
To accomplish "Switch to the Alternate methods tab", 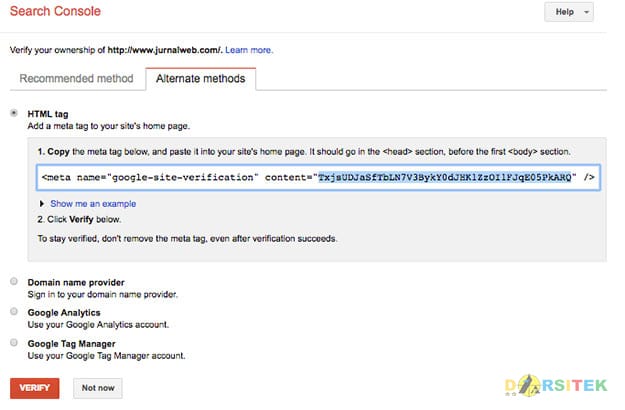I will tap(200, 79).
